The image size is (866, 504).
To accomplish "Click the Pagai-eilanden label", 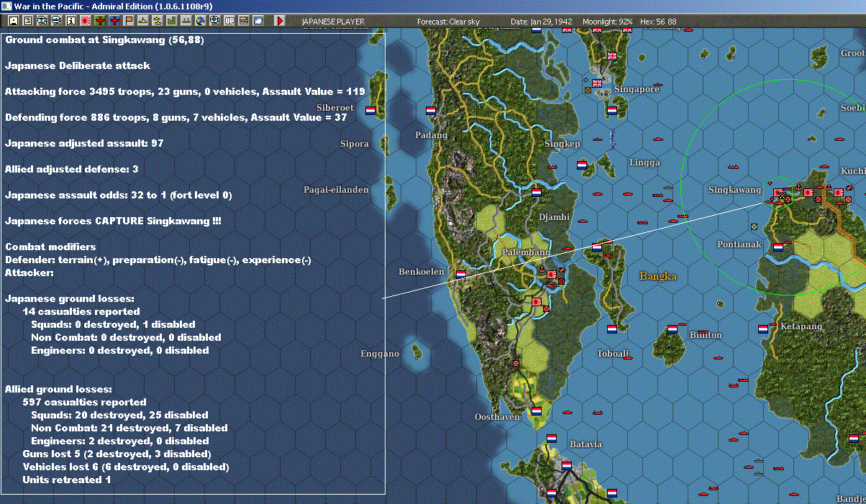I will point(336,190).
